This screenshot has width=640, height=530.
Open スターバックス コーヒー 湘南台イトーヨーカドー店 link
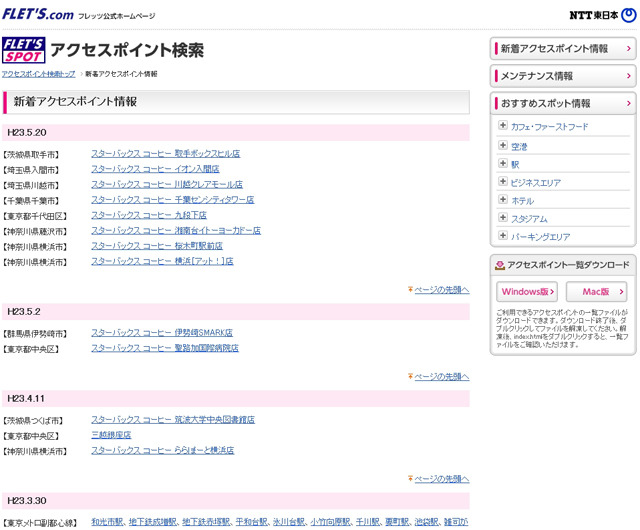click(x=176, y=231)
